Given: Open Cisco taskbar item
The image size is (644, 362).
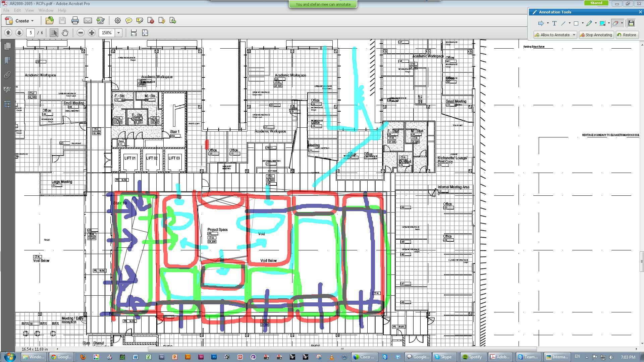Looking at the screenshot, I should 364,357.
